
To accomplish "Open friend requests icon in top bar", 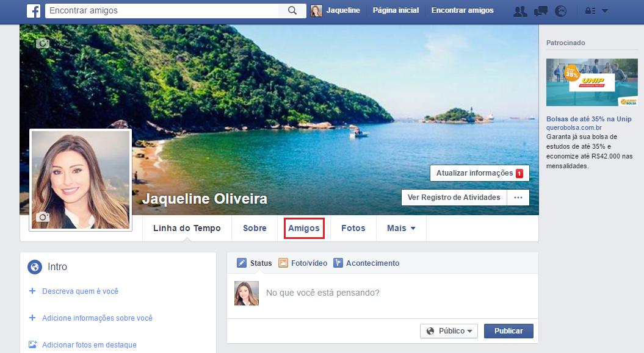I will click(x=520, y=10).
